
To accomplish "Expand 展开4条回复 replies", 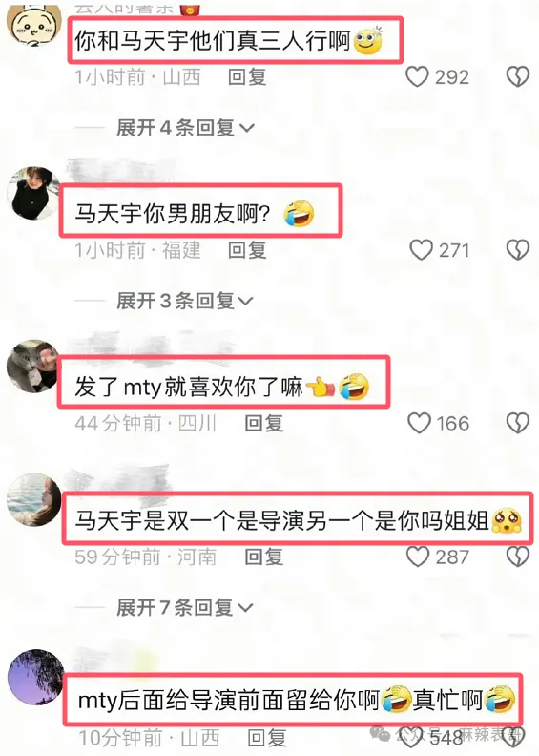I will pyautogui.click(x=185, y=128).
